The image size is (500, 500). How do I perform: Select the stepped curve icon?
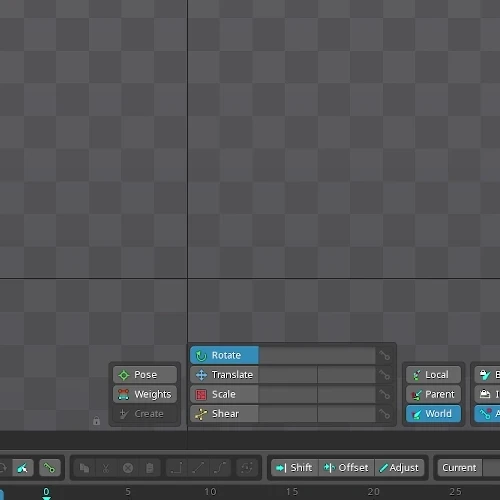click(x=177, y=468)
